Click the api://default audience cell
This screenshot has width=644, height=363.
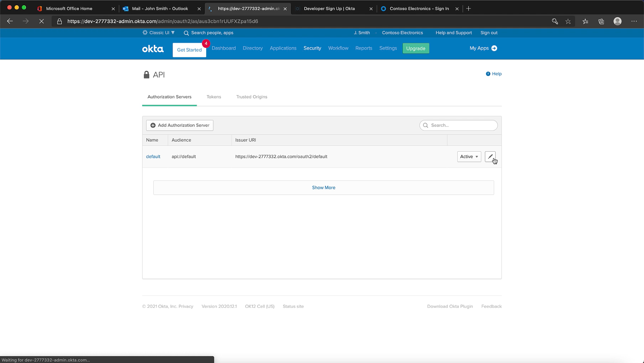tap(184, 157)
